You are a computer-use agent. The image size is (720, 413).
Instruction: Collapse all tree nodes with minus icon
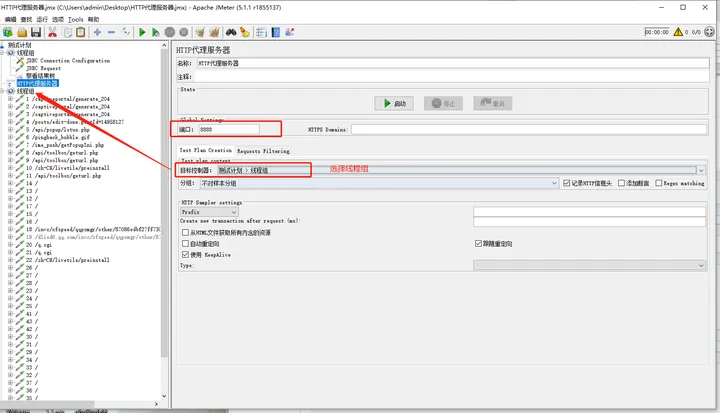111,32
